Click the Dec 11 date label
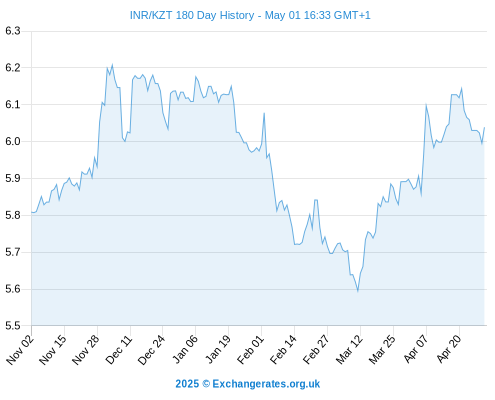Viewport: 495px width, 400px height. coord(119,349)
